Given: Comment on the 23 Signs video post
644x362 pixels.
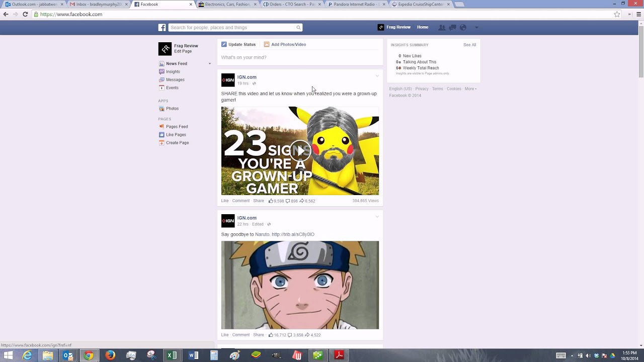Looking at the screenshot, I should point(241,201).
